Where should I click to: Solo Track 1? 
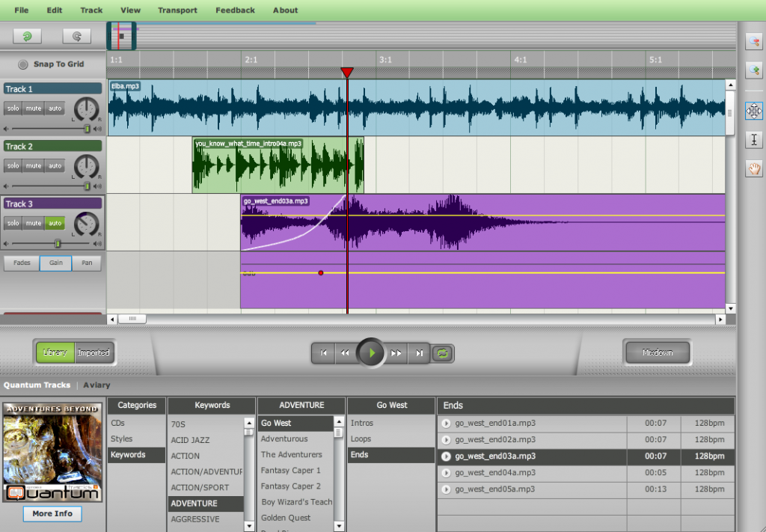[13, 108]
